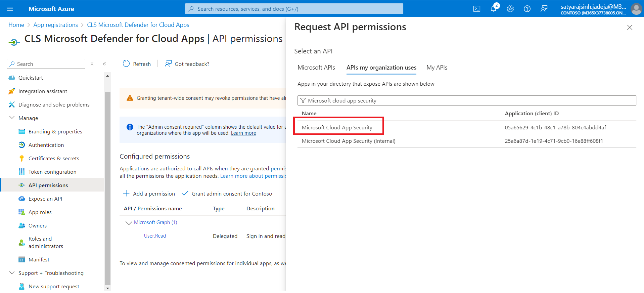Open the Help question mark icon

tap(527, 9)
